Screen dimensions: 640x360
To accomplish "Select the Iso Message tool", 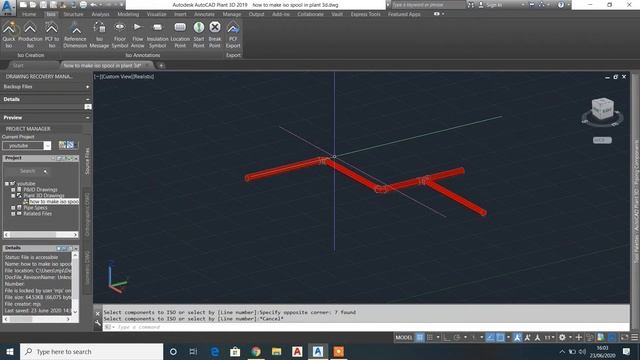I will (x=99, y=35).
